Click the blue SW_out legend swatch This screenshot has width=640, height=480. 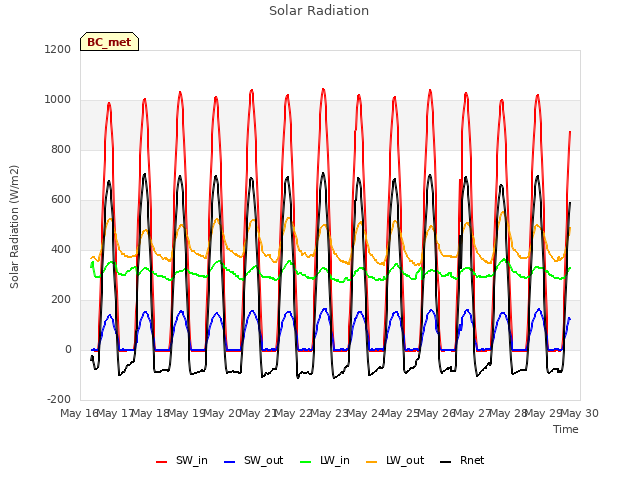[230, 462]
